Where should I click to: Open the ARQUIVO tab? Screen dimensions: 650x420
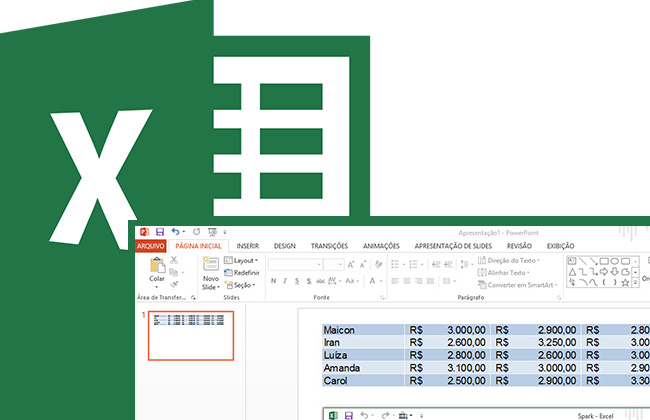(x=151, y=246)
